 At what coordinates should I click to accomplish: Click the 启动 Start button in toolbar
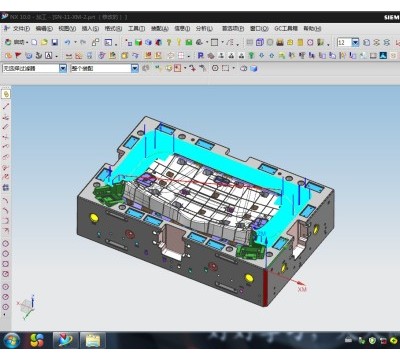click(x=15, y=42)
